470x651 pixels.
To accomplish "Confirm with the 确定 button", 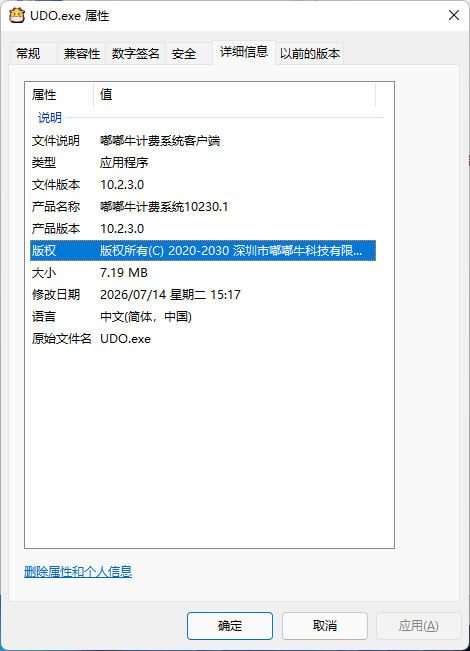I will 230,626.
